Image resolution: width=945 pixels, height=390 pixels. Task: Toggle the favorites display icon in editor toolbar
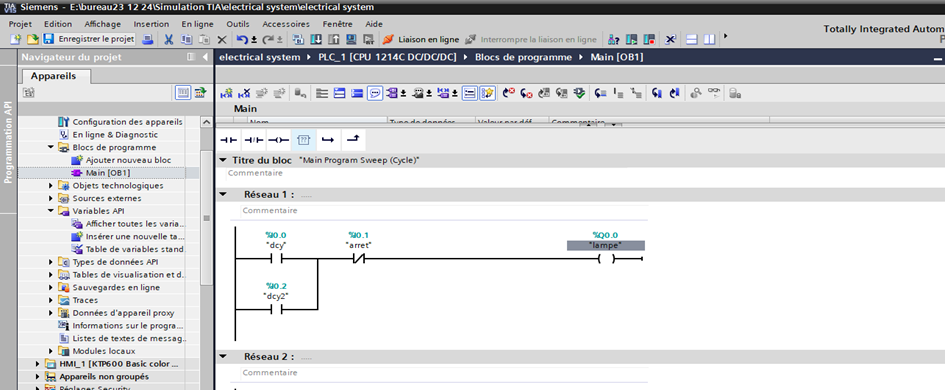click(x=488, y=93)
